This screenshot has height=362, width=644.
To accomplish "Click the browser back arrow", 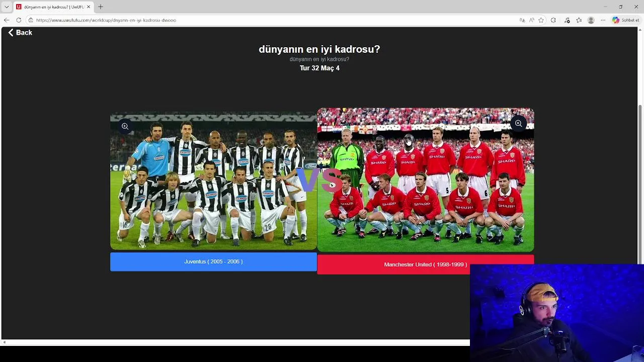I will 7,20.
